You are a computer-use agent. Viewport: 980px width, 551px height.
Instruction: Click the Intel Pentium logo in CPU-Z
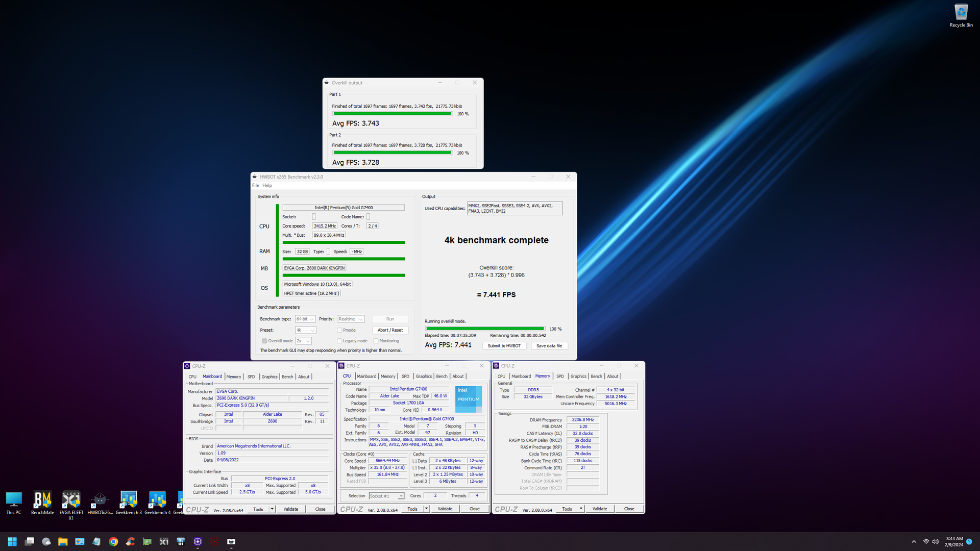click(469, 399)
